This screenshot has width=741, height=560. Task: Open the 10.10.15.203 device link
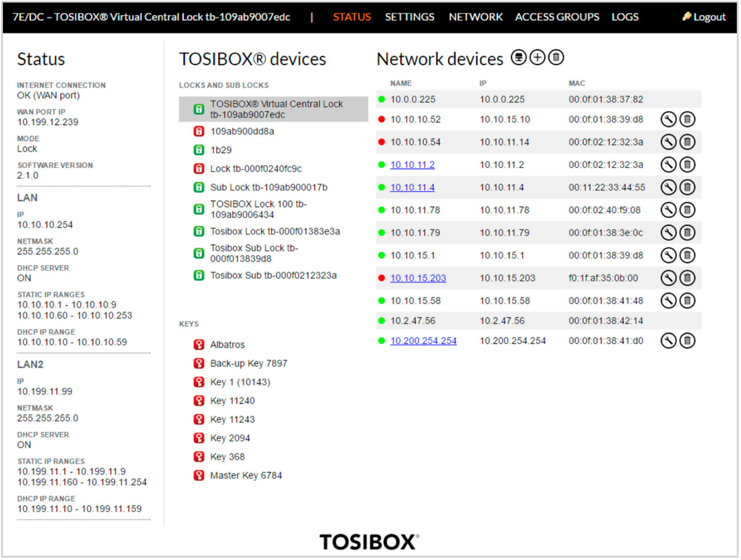point(418,278)
